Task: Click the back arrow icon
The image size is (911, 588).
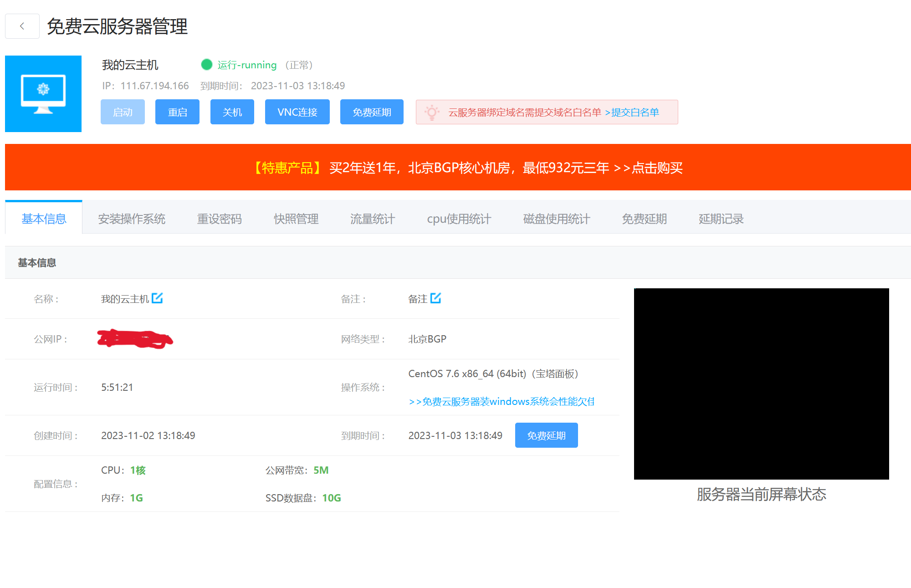Action: (22, 26)
